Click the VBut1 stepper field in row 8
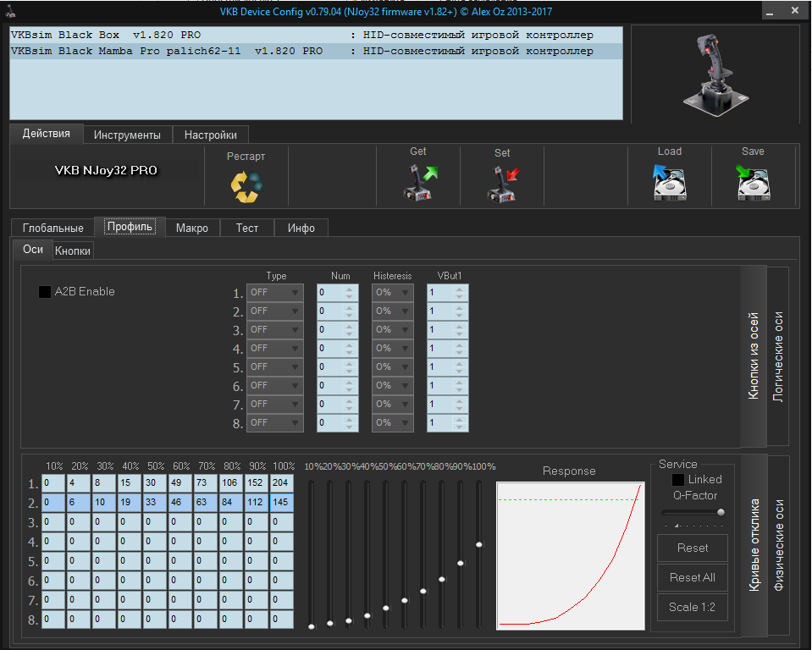This screenshot has width=812, height=650. tap(447, 423)
